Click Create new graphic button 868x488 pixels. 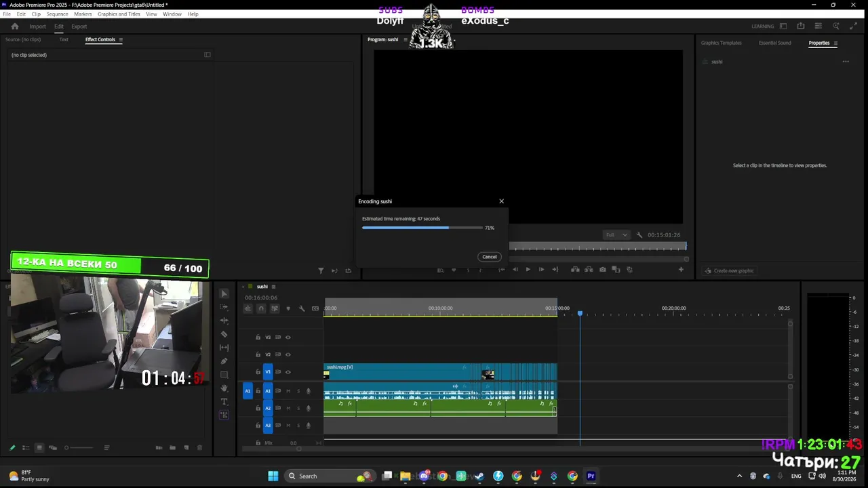[730, 270]
